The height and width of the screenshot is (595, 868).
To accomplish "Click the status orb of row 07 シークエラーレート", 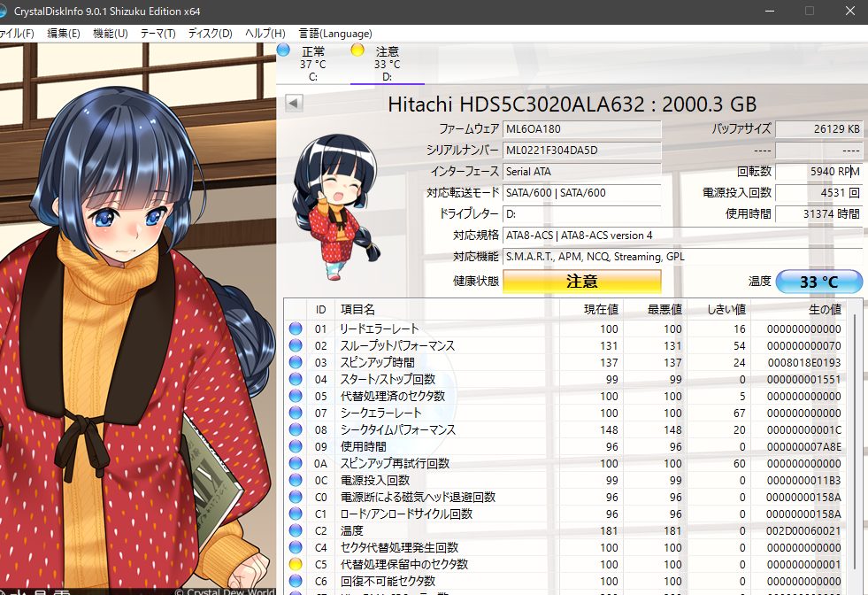I will pyautogui.click(x=296, y=413).
